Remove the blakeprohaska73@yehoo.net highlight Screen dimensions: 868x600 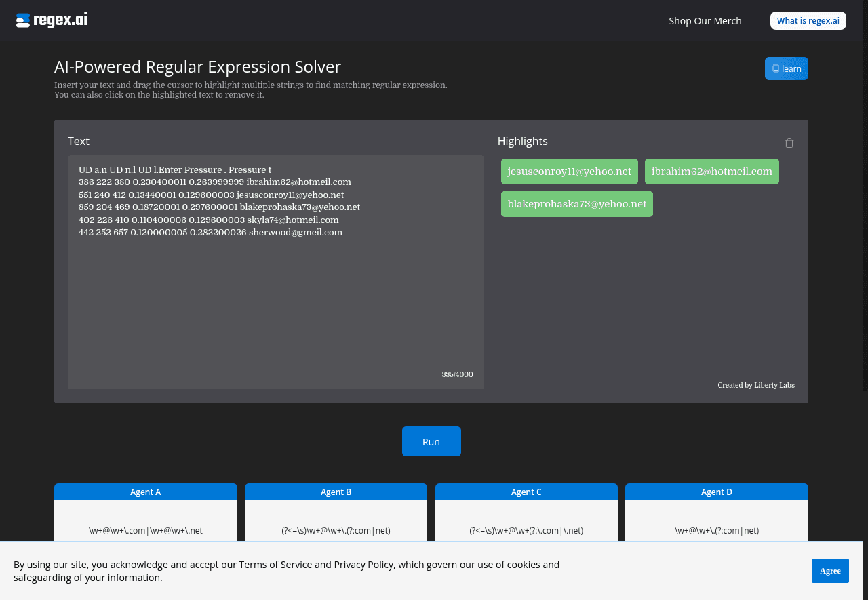click(576, 203)
